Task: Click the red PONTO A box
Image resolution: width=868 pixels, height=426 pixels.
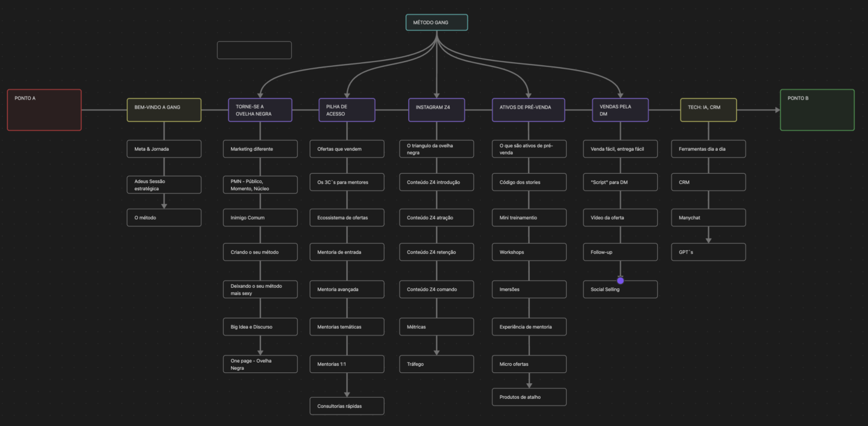Action: pos(44,110)
